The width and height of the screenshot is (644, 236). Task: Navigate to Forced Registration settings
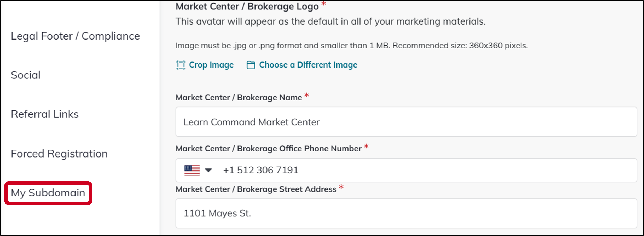[x=59, y=154]
